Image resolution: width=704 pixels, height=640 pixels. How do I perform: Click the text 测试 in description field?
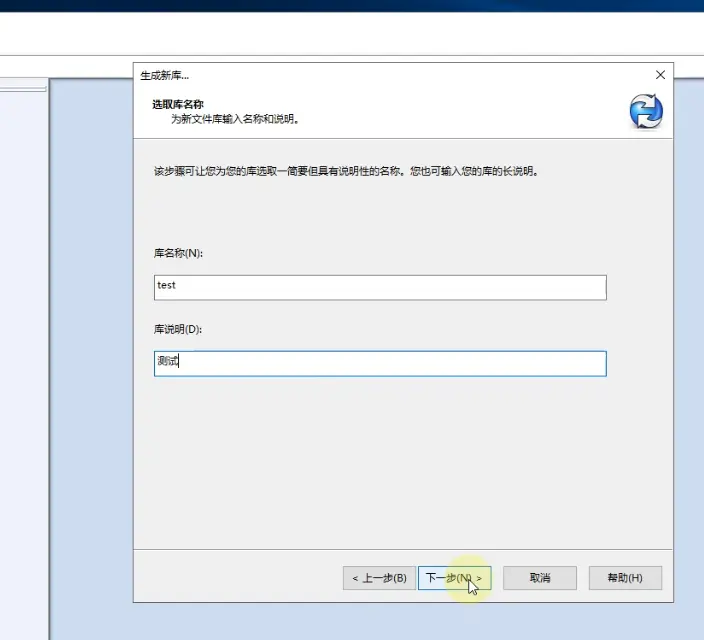coord(167,362)
